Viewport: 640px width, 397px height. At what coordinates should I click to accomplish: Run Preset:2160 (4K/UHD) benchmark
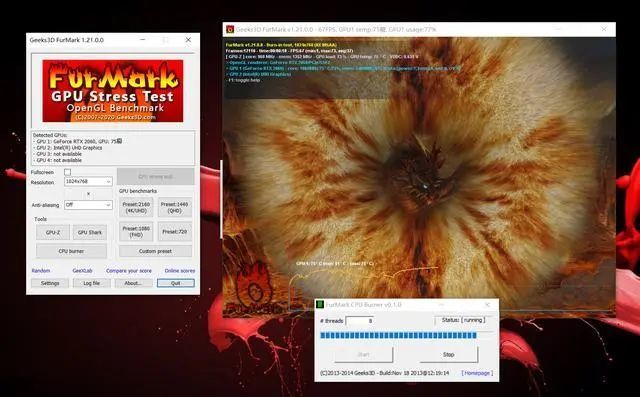[x=136, y=207]
